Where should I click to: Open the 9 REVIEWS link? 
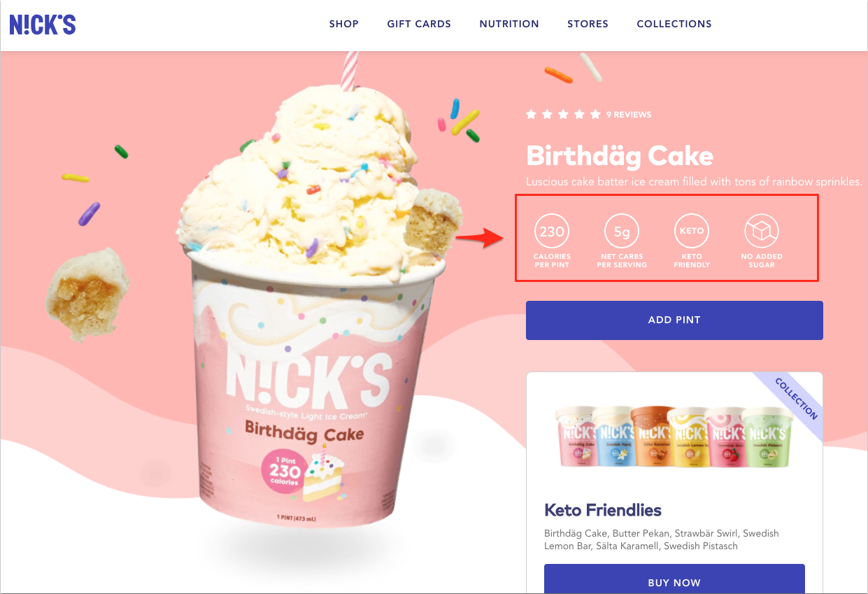coord(629,115)
